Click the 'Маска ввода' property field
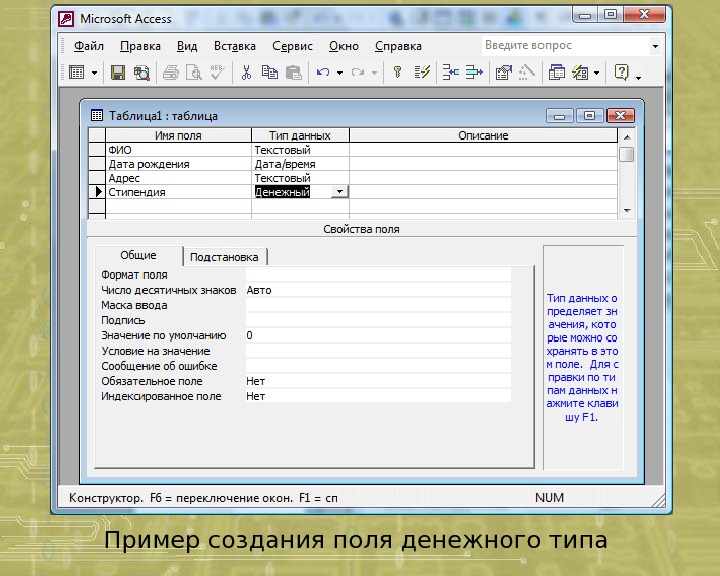The height and width of the screenshot is (576, 720). [378, 305]
